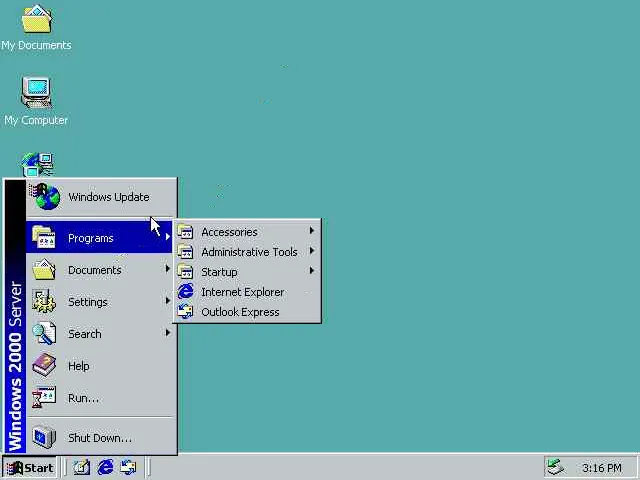Click Show Desktop icon in Quick Launch
The image size is (640, 480).
pos(82,467)
